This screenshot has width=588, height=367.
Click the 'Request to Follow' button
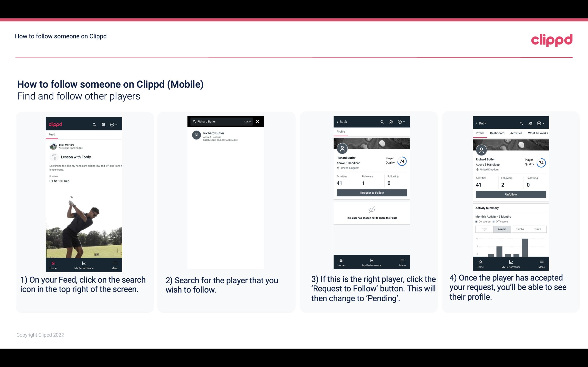pos(371,192)
